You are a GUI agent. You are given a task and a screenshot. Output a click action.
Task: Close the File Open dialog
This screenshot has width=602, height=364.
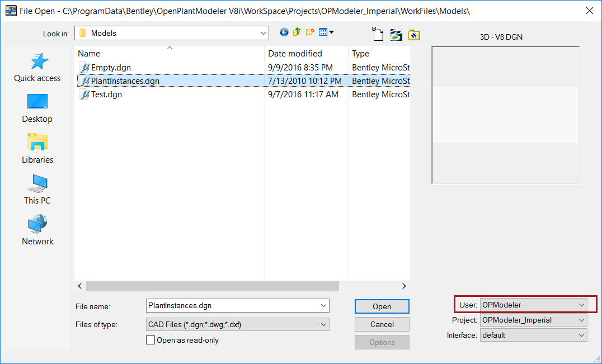click(590, 11)
